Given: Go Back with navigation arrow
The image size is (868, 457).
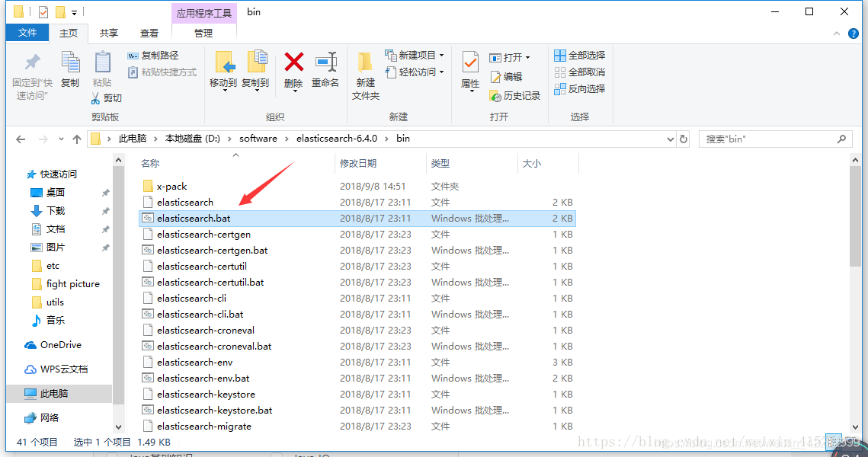Looking at the screenshot, I should (21, 139).
